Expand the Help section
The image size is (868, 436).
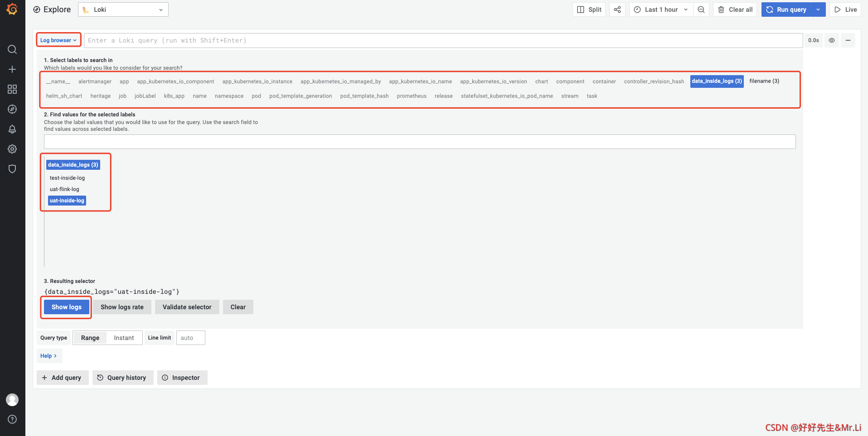pyautogui.click(x=49, y=356)
